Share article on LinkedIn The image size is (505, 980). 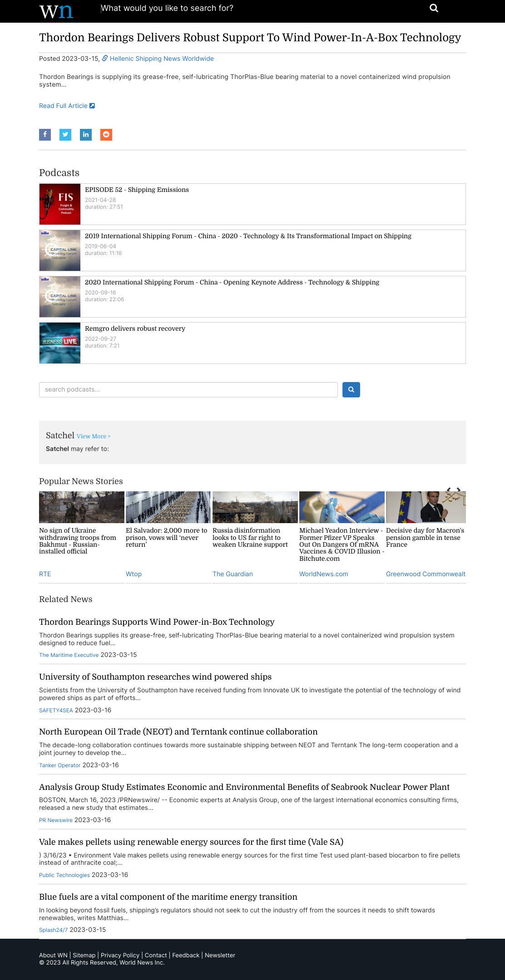(x=86, y=135)
